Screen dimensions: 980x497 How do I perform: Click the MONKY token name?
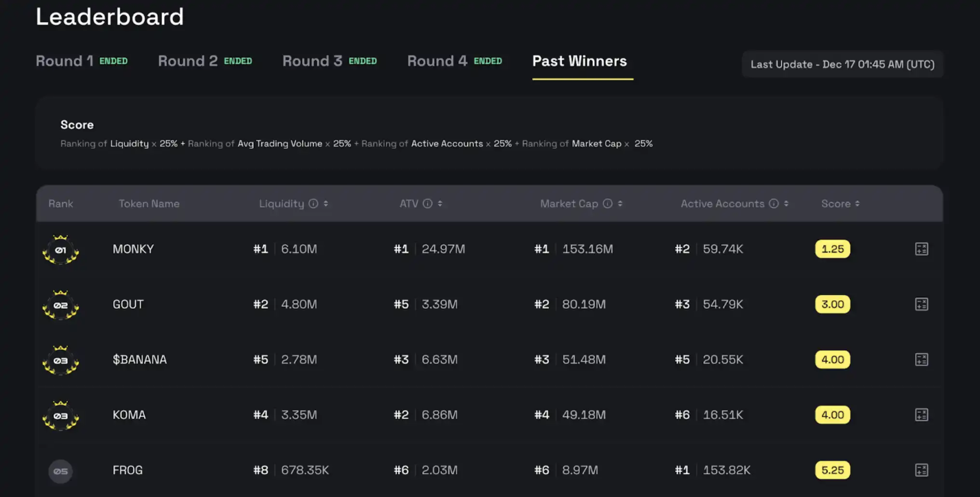pos(133,249)
